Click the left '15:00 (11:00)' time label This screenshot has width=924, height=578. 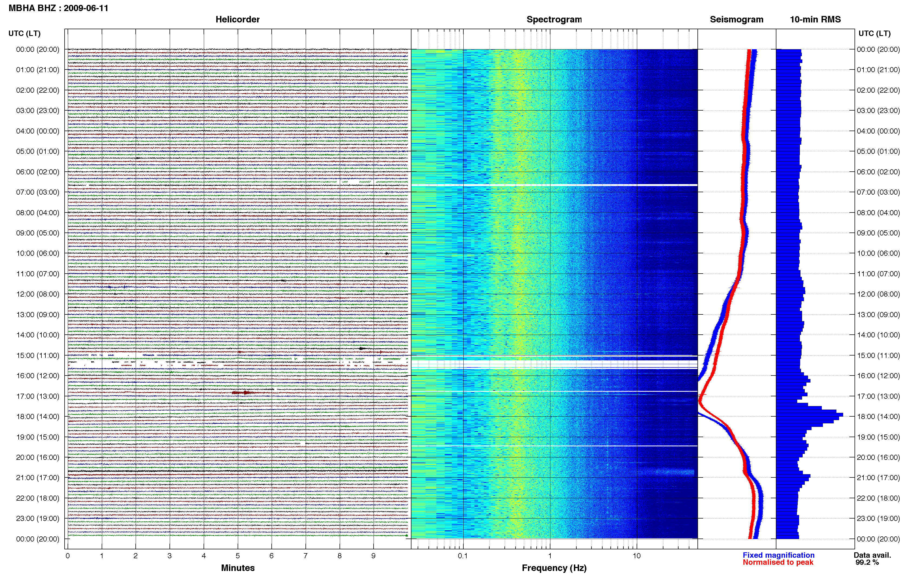(x=38, y=355)
